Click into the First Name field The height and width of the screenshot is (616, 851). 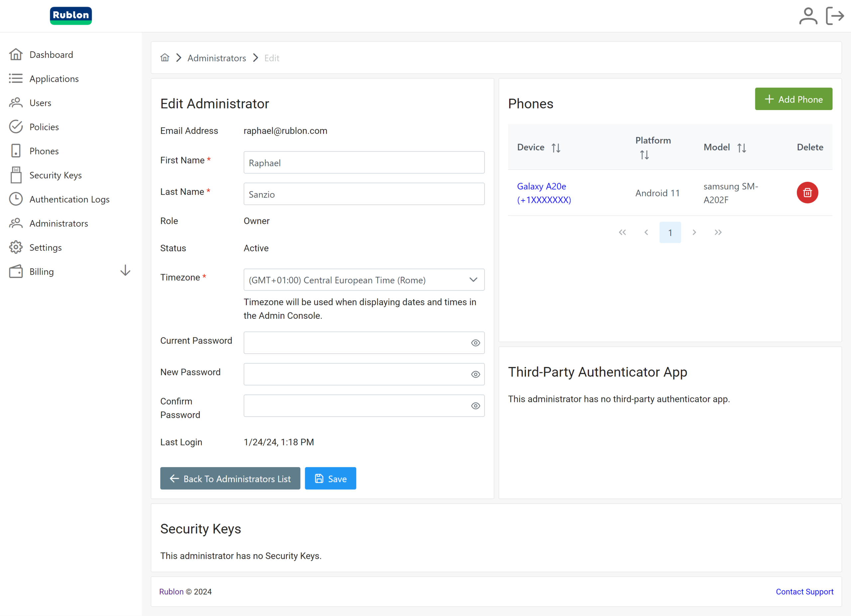(364, 163)
